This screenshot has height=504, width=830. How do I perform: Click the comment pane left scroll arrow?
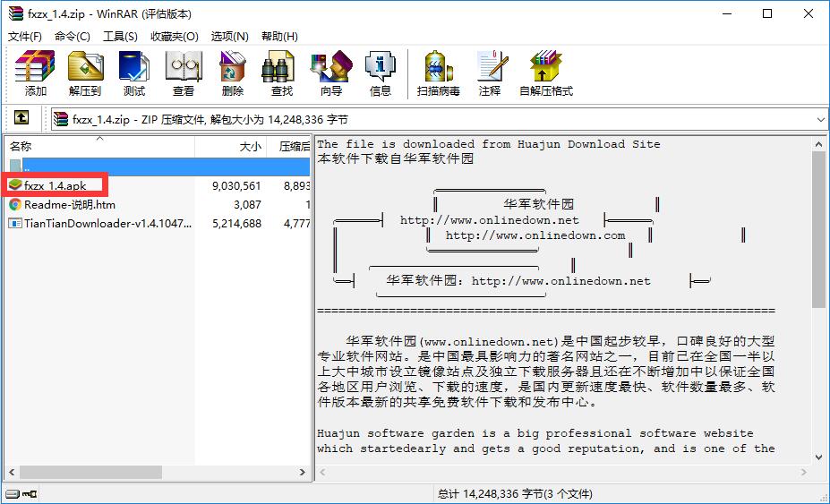322,473
